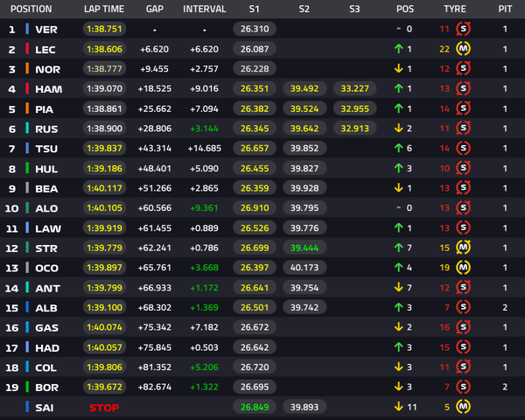Viewport: 525px width, 420px height.
Task: Click the INTERVAL column header
Action: [x=204, y=9]
